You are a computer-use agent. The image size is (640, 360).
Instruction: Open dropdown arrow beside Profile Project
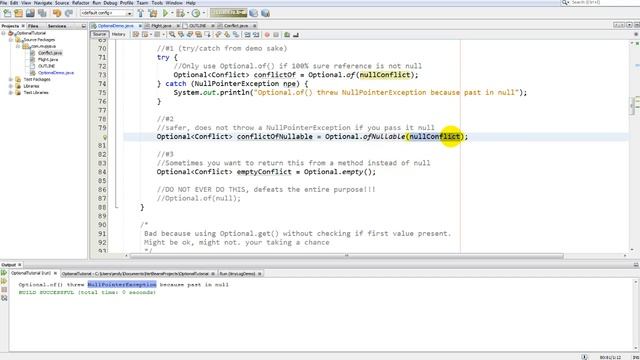tap(203, 13)
